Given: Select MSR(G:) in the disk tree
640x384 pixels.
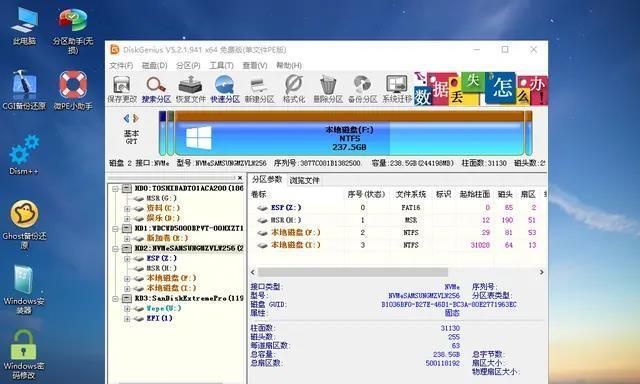Looking at the screenshot, I should [162, 198].
